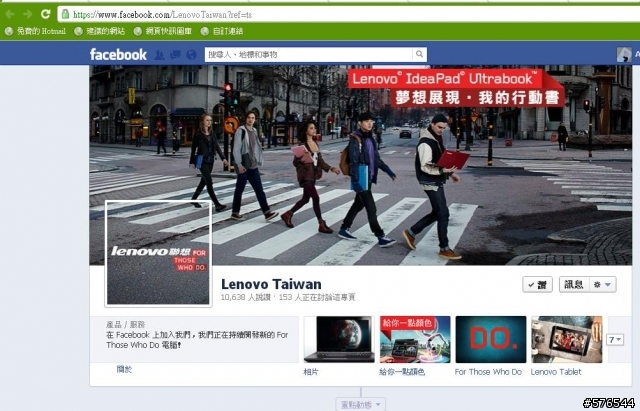Open the messages icon in Facebook header
The width and height of the screenshot is (640, 411).
point(176,55)
